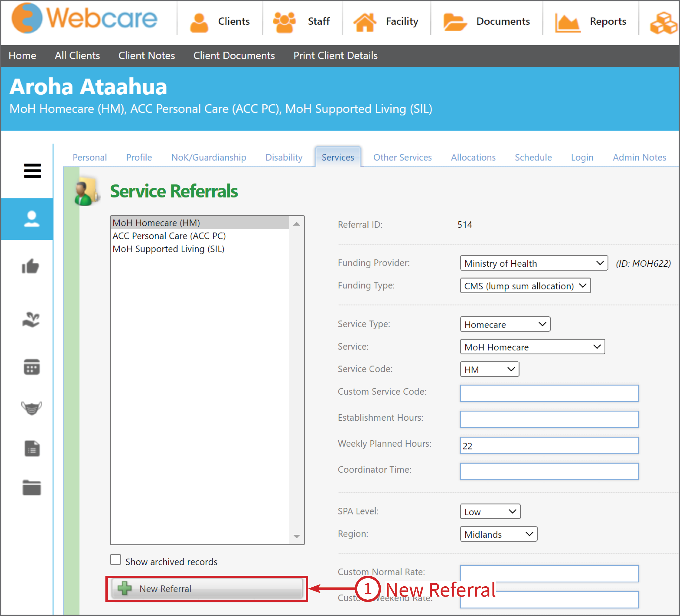Select the thumbs-up sidebar icon
This screenshot has height=616, width=680.
30,266
